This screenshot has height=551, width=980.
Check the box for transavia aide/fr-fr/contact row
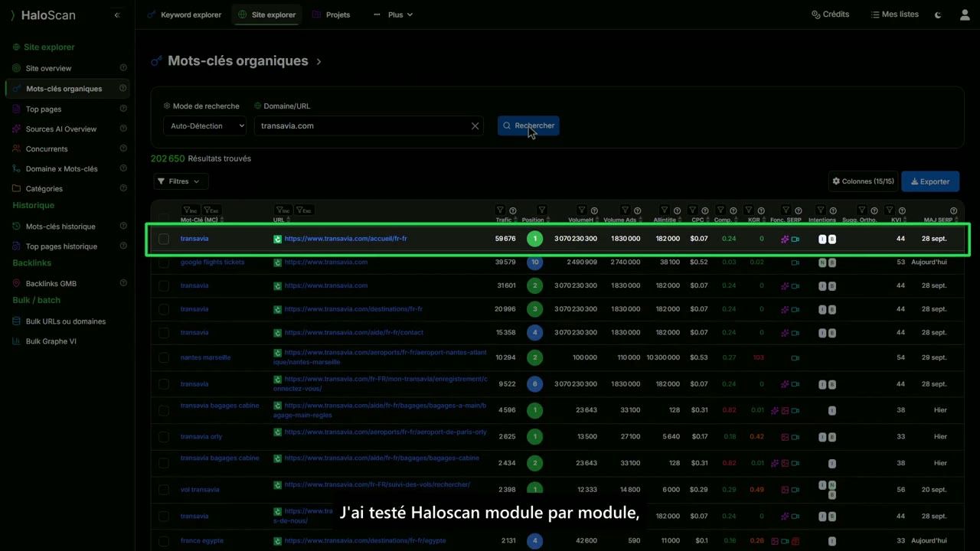[164, 333]
